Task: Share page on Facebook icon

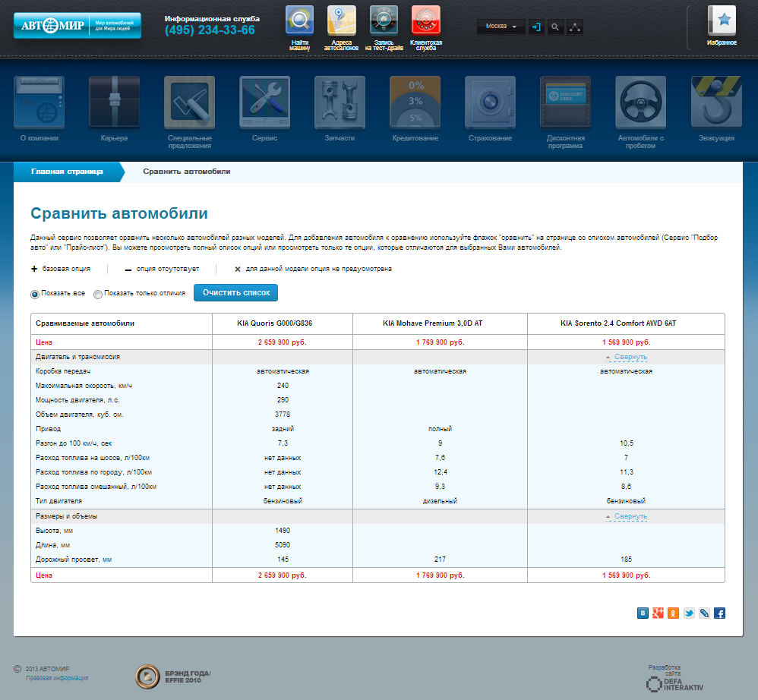Action: 719,613
